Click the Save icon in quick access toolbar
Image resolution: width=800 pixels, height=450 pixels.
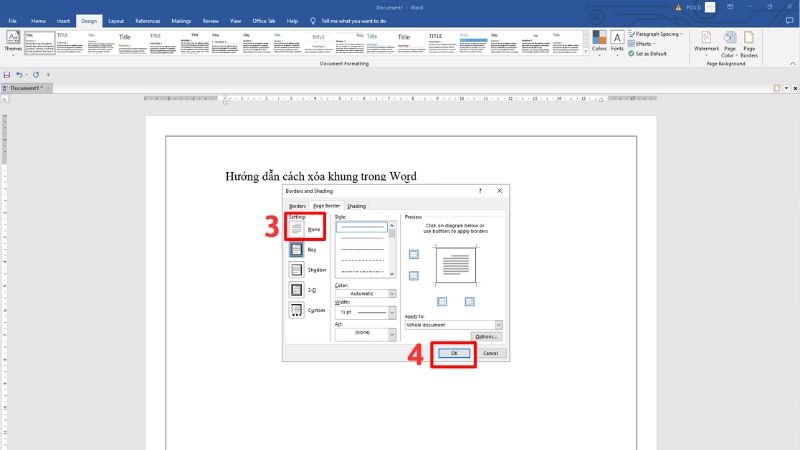click(7, 75)
